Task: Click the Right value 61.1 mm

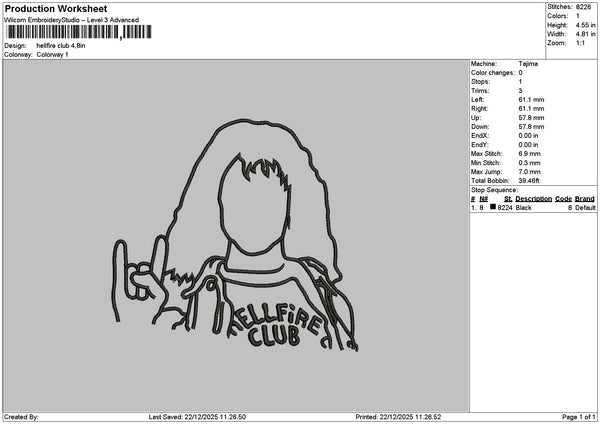Action: click(531, 109)
